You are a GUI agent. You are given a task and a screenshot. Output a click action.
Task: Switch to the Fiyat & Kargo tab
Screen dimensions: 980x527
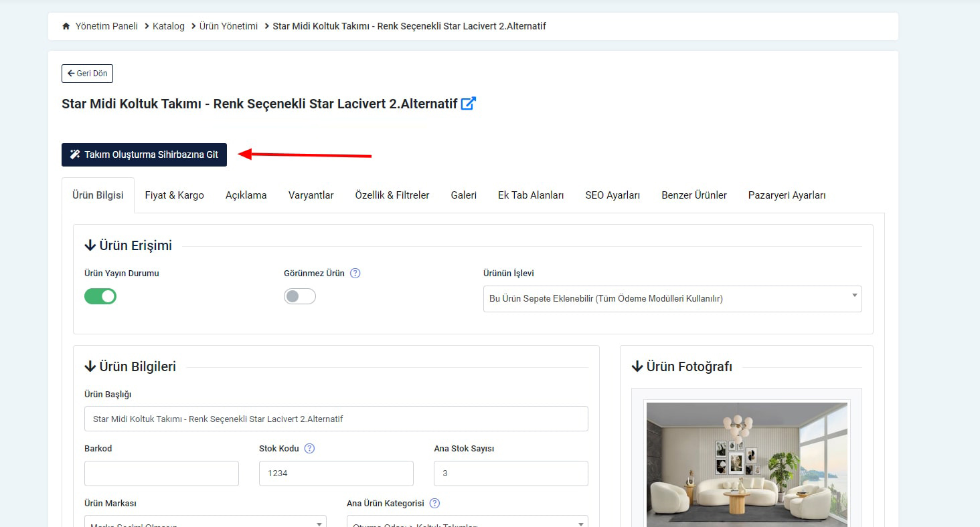174,195
